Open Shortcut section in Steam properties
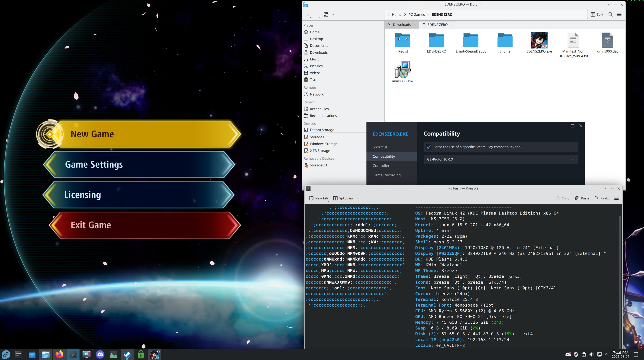644x360 pixels. 392,147
